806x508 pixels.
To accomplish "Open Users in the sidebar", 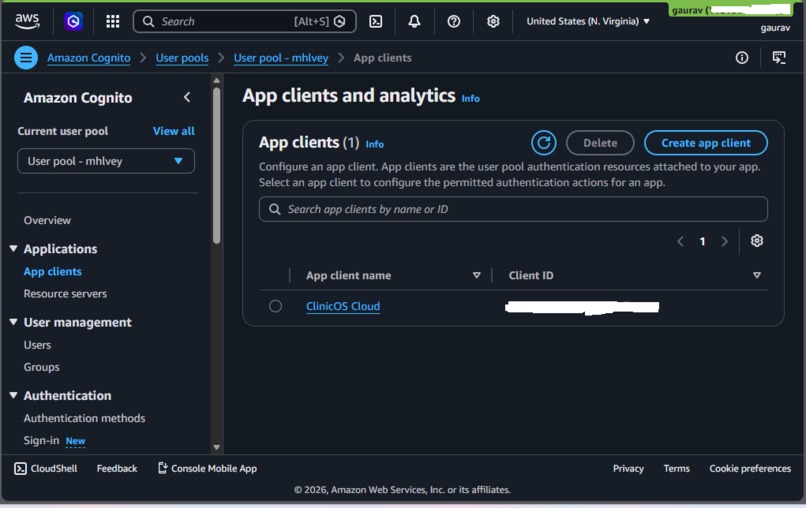I will (37, 345).
